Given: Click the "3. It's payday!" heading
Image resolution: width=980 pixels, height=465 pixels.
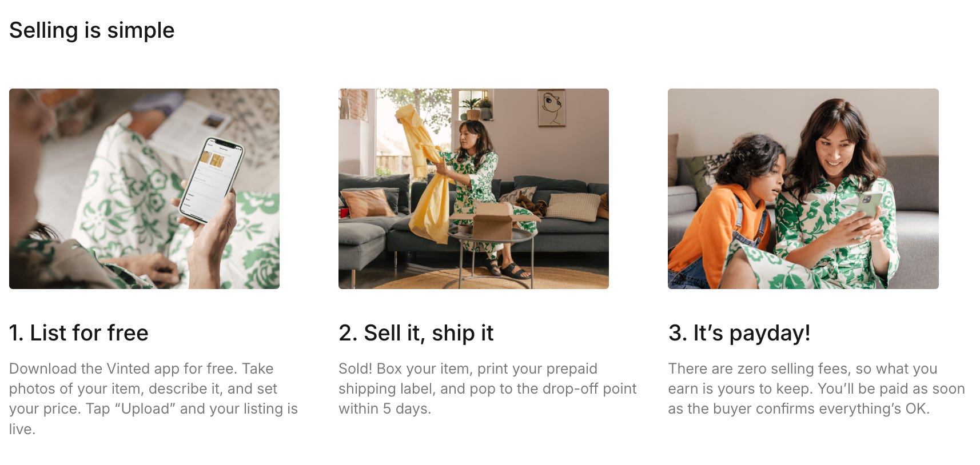Looking at the screenshot, I should point(739,332).
